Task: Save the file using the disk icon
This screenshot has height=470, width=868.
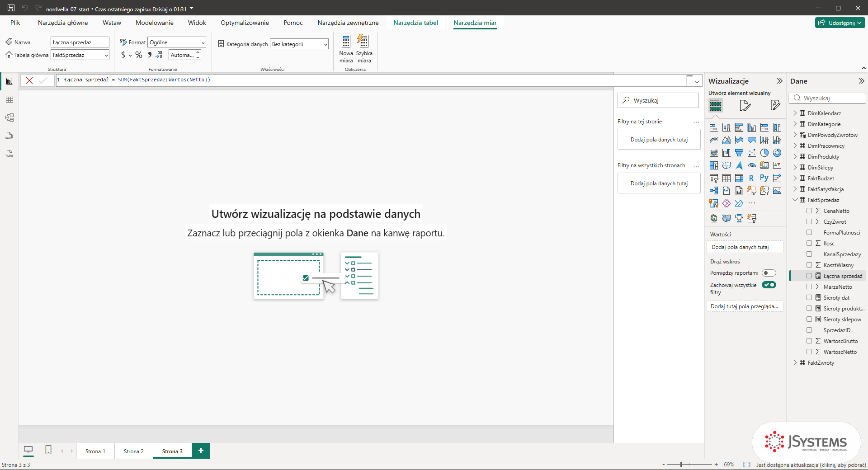Action: pyautogui.click(x=11, y=8)
